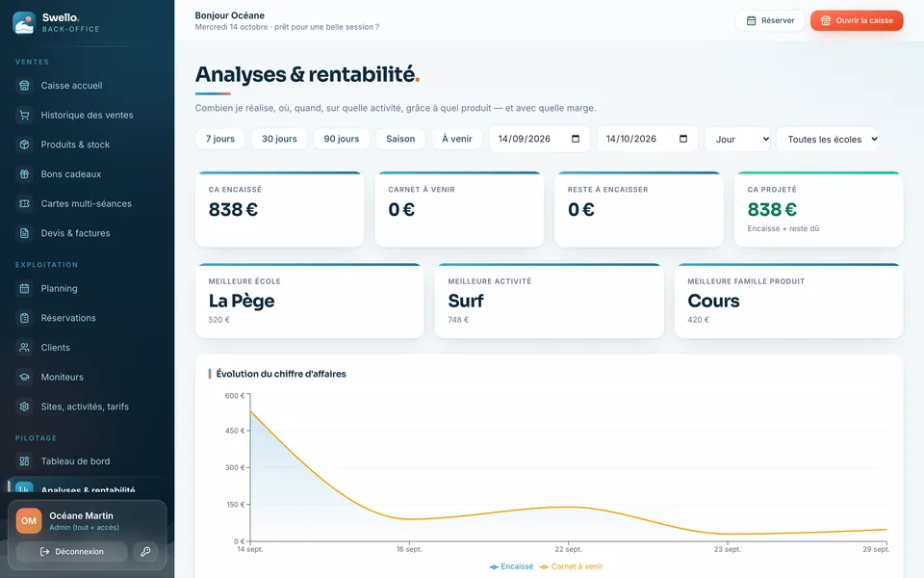Open the Clients page
This screenshot has width=924, height=578.
(x=88, y=348)
